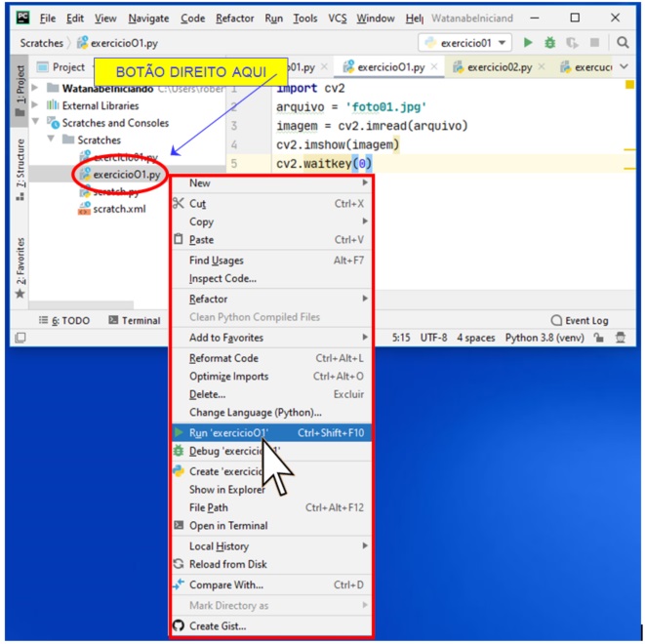Screen dimensions: 645x644
Task: Choose Reformat Code from context menu
Action: (223, 358)
